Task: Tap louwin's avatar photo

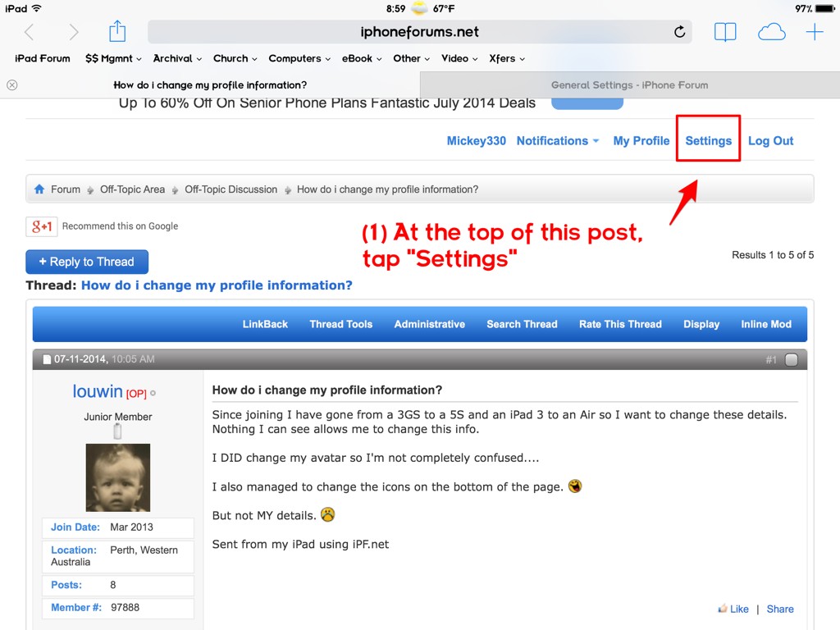Action: [x=118, y=477]
